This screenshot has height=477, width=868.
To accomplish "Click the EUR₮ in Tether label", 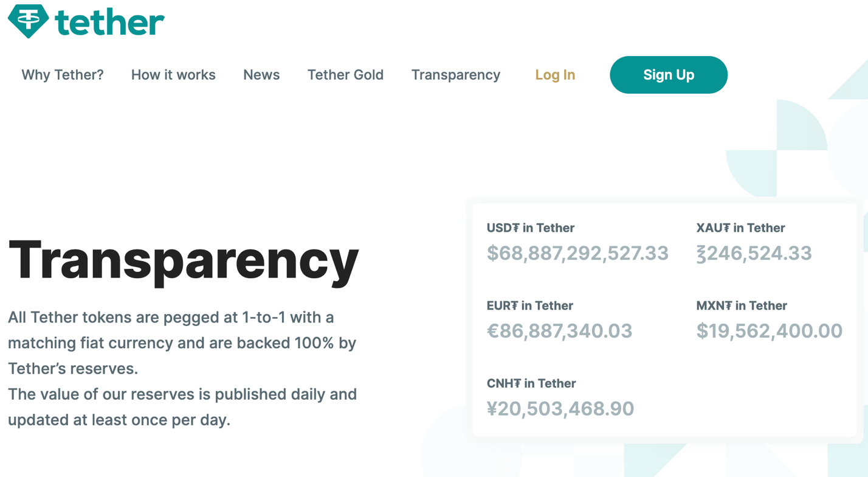I will [x=529, y=306].
